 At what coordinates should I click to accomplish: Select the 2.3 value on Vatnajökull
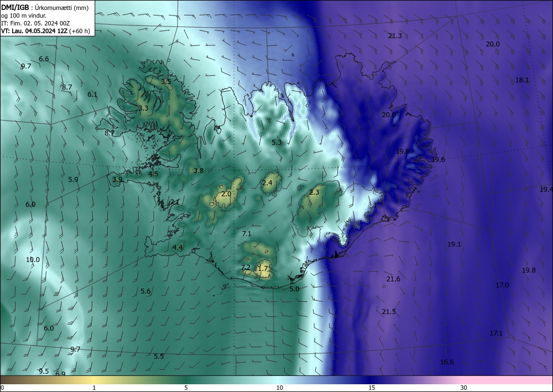314,192
